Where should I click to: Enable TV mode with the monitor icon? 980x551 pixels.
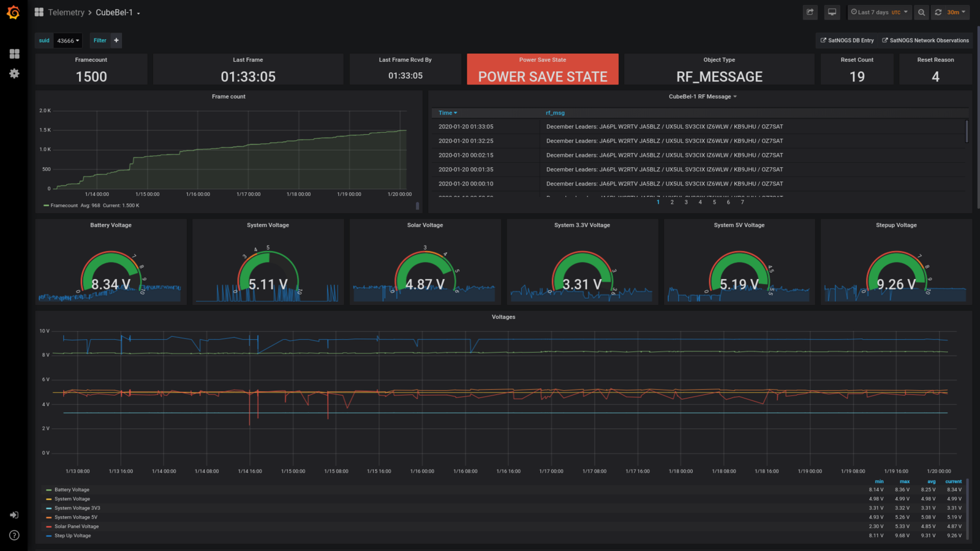[832, 12]
